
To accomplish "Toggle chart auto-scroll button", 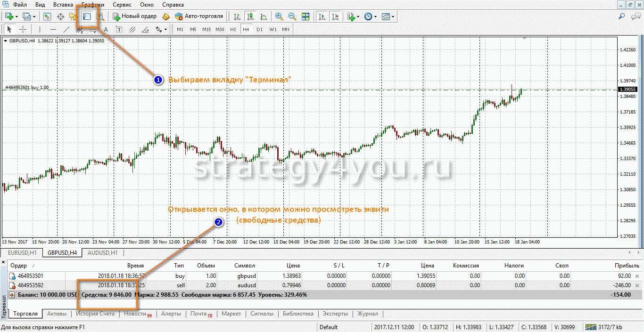I will (322, 16).
